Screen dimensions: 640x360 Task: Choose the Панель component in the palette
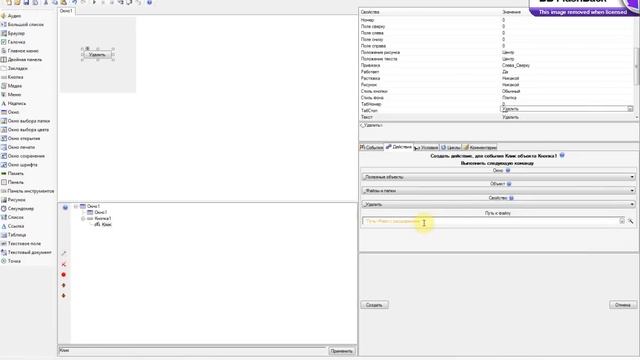[x=12, y=182]
